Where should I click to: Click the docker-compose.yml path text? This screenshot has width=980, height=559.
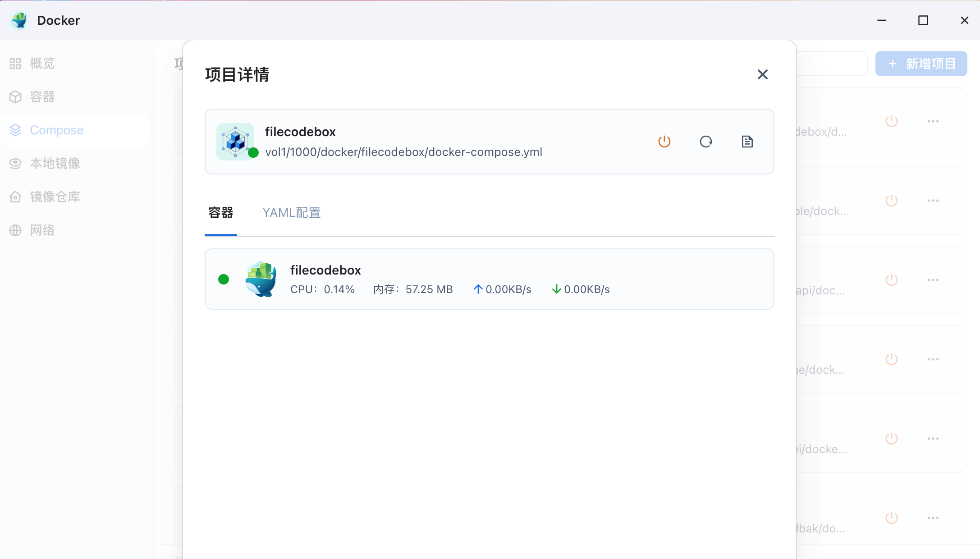[x=403, y=152]
